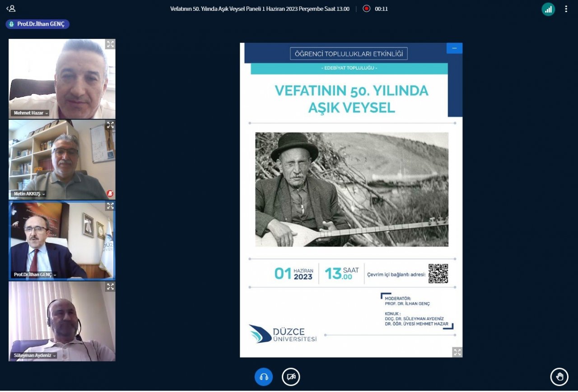Open Süleyman Aydeniz name dropdown
The width and height of the screenshot is (578, 392).
pos(35,355)
